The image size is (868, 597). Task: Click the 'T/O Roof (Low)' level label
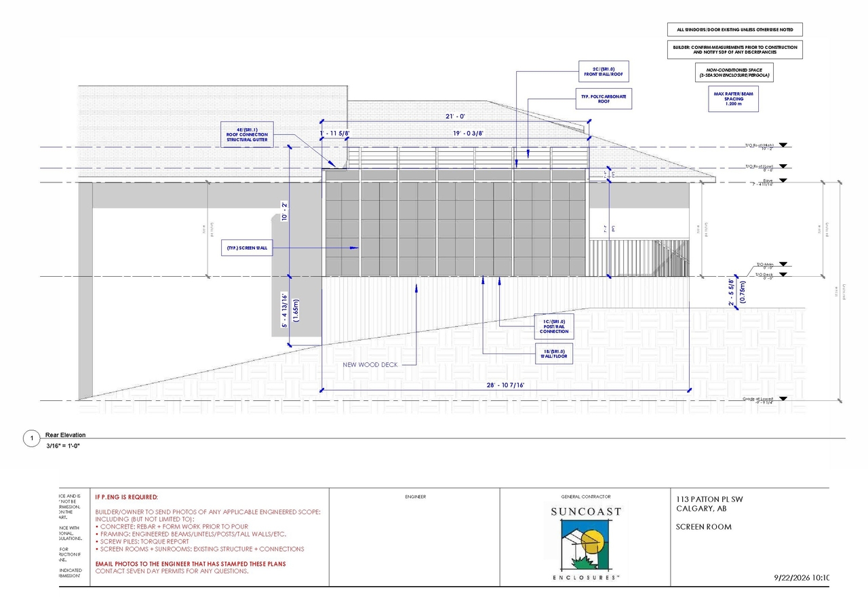pyautogui.click(x=760, y=166)
